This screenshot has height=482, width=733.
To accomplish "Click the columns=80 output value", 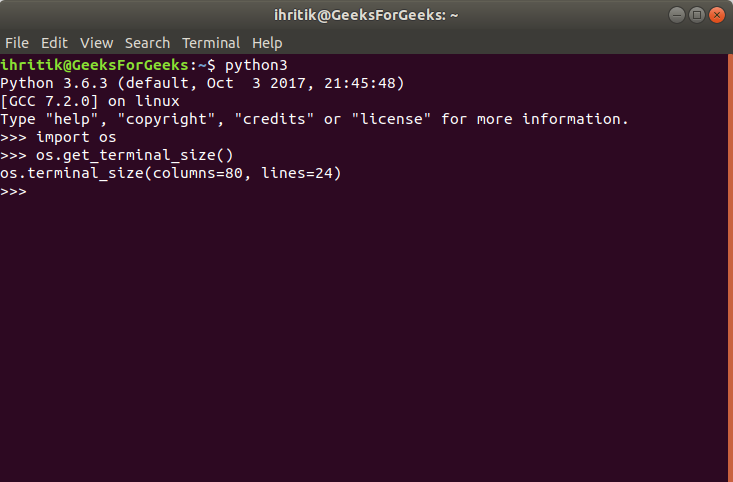I will pos(198,173).
